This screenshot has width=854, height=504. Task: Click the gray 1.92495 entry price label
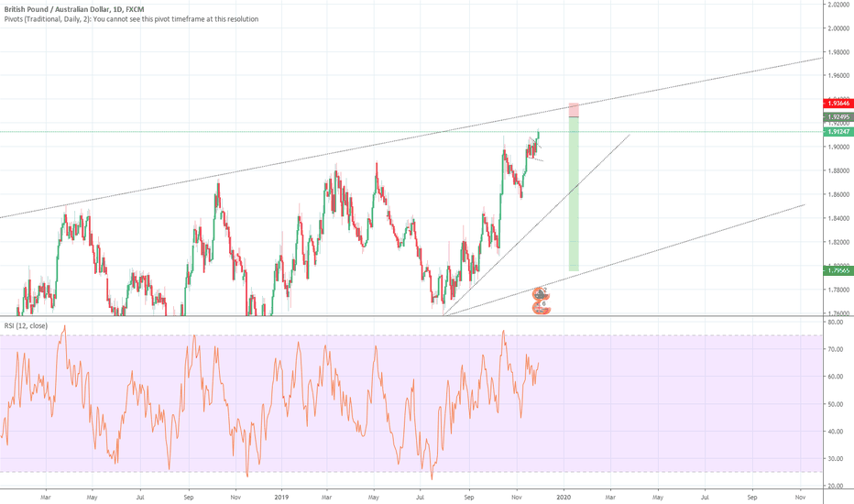click(838, 117)
